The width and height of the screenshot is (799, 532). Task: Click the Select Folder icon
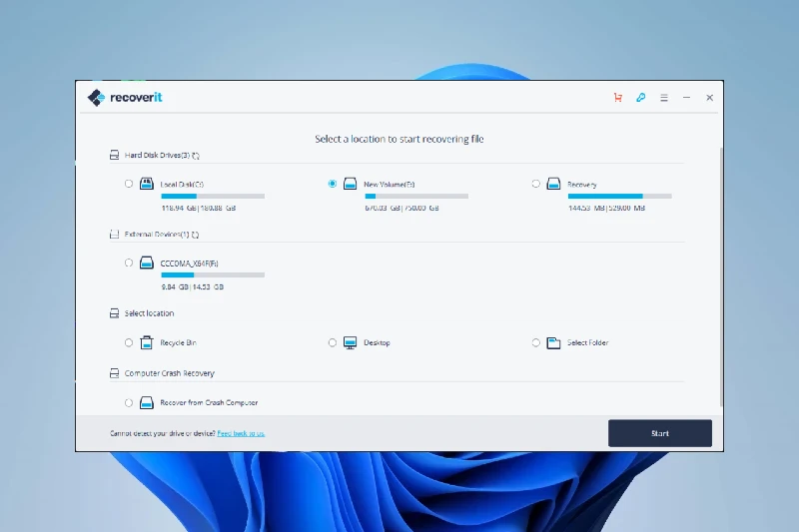553,342
